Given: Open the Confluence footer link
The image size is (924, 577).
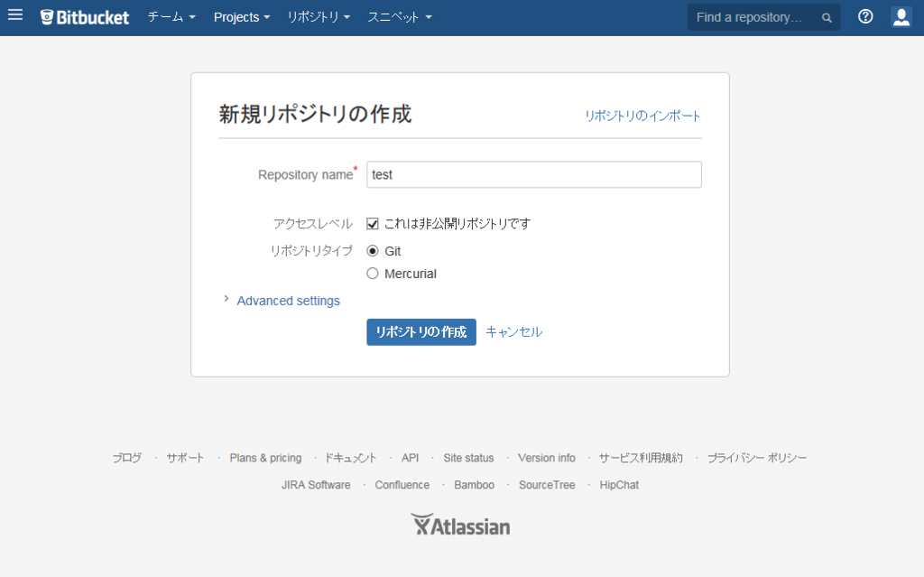Looking at the screenshot, I should [x=402, y=485].
